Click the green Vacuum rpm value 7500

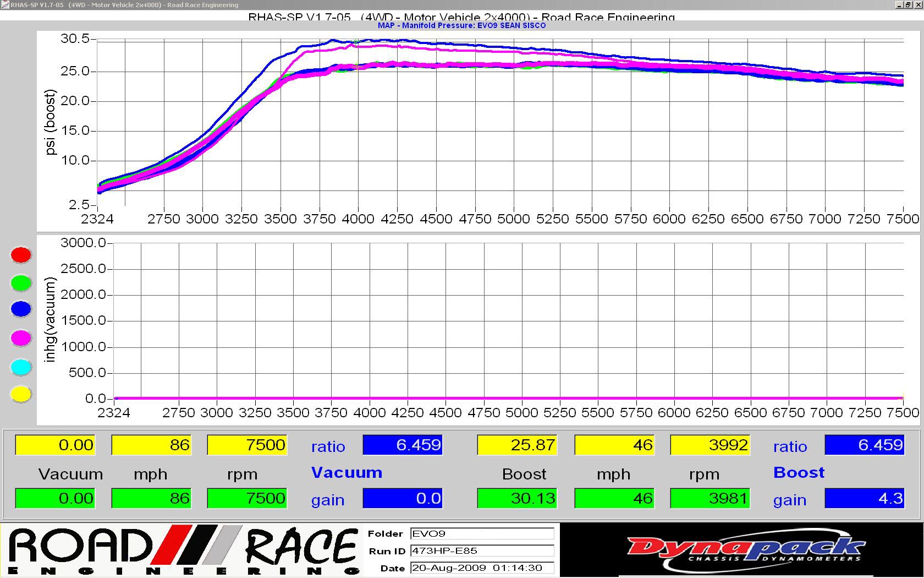pos(247,498)
